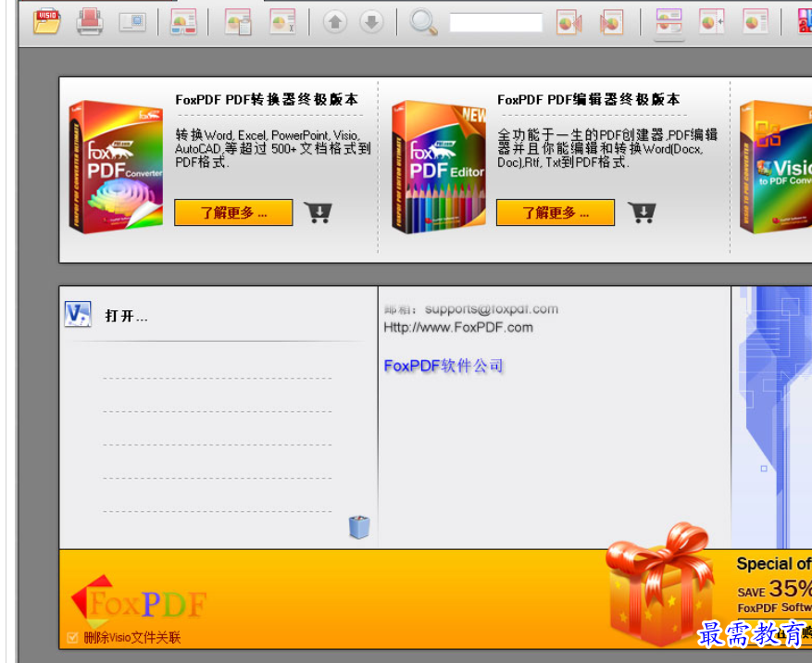Click the SAVE 35% special offer text
Viewport: 812px width, 663px height.
coord(774,589)
